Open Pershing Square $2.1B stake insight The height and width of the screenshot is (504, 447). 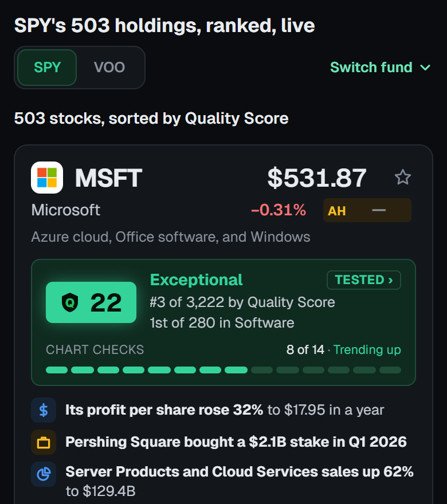[236, 442]
